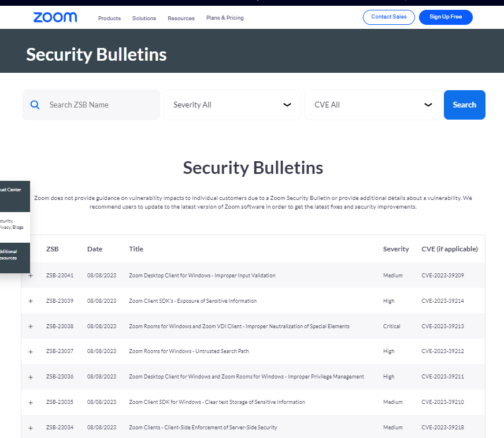Open the Improper Input Validation bulletin title

tap(202, 276)
